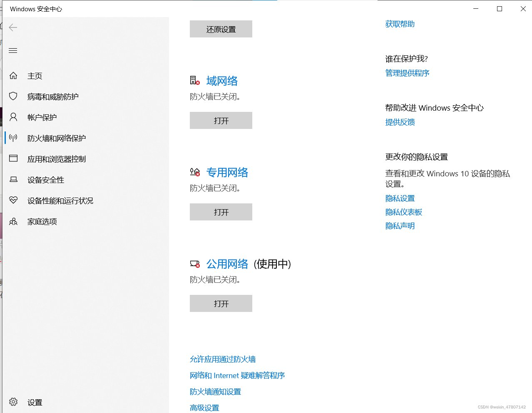
Task: Toggle the hamburger navigation menu
Action: point(13,51)
